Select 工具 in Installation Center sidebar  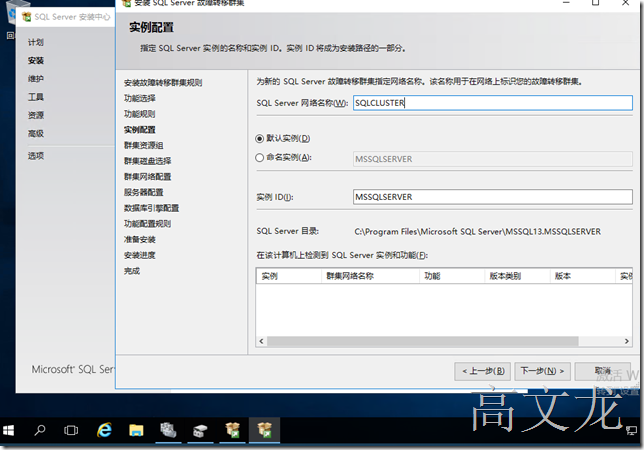(x=36, y=97)
